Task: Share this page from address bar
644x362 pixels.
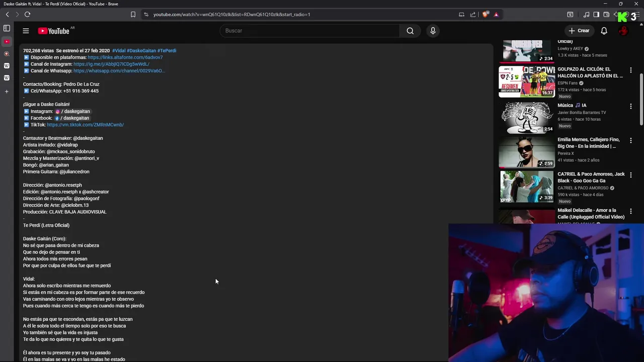Action: (473, 15)
